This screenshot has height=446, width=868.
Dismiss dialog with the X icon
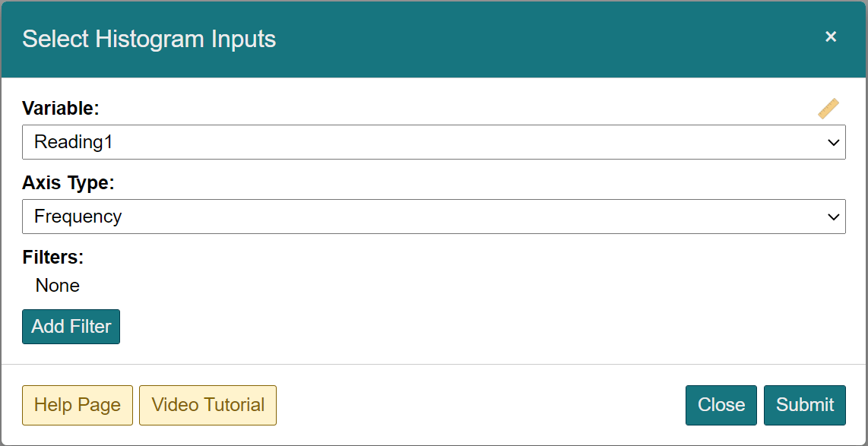831,36
